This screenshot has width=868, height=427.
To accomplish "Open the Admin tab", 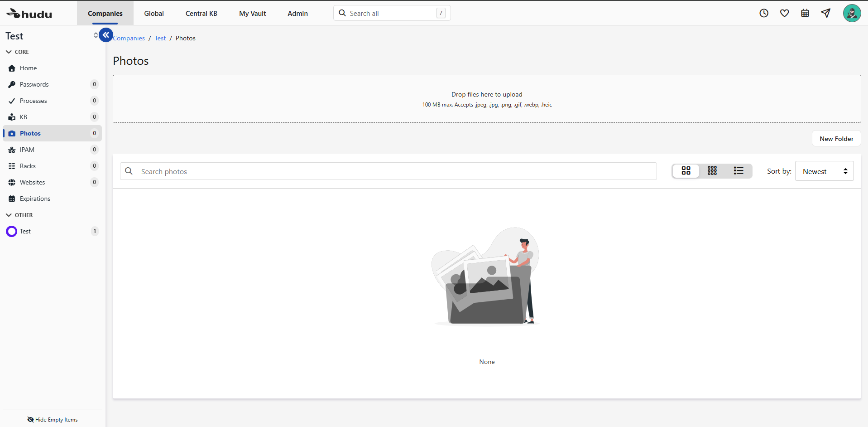I will click(x=298, y=13).
